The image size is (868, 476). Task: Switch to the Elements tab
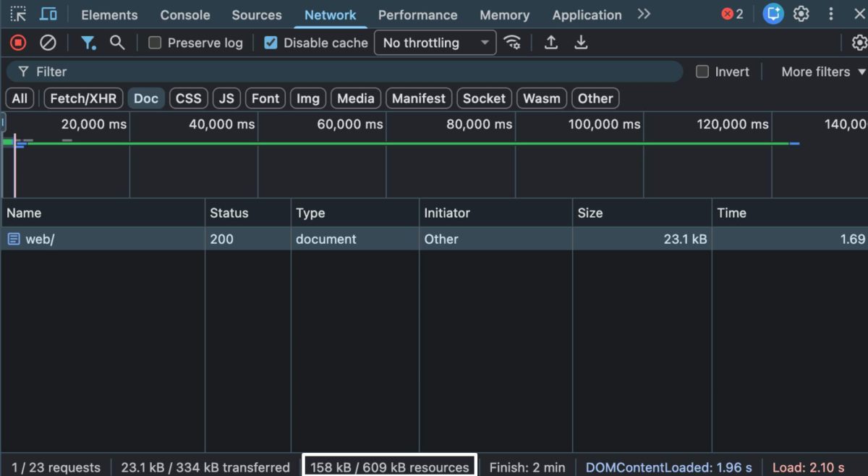point(109,14)
